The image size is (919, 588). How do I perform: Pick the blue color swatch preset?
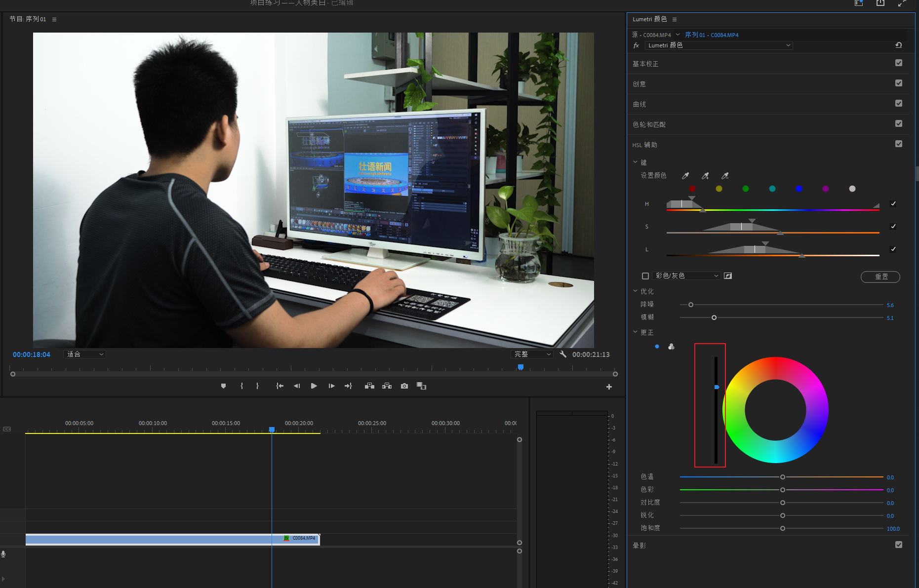[799, 189]
